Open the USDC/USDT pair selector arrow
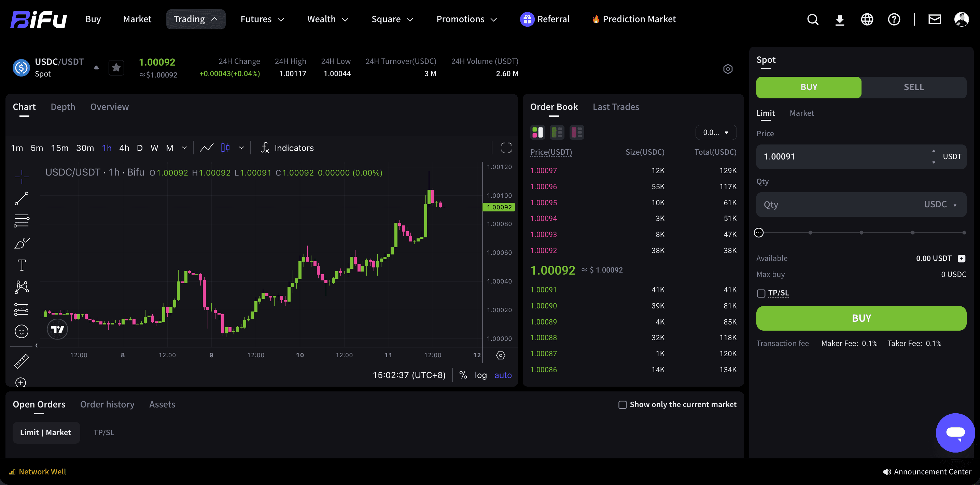Viewport: 980px width, 485px height. point(96,68)
